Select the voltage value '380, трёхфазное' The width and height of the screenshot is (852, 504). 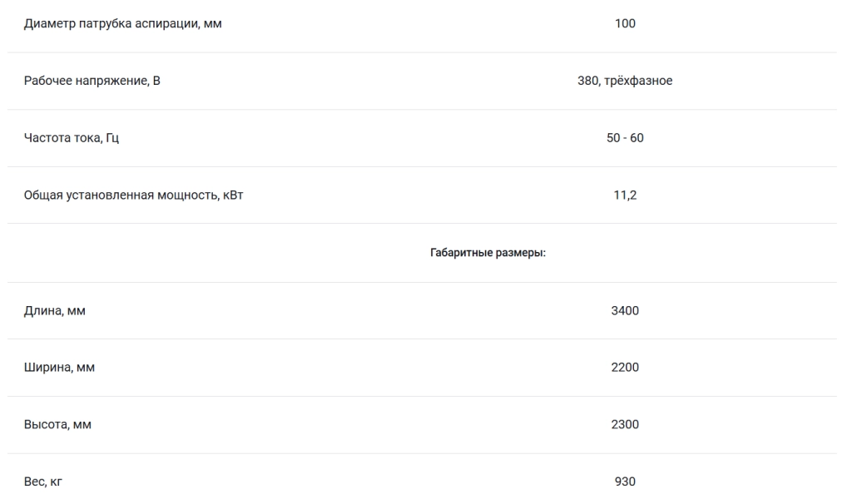pos(625,81)
